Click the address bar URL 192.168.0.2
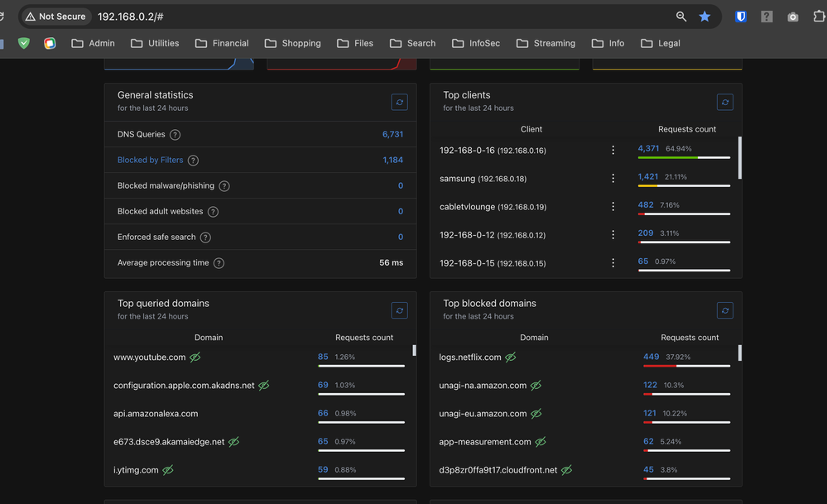 tap(130, 17)
